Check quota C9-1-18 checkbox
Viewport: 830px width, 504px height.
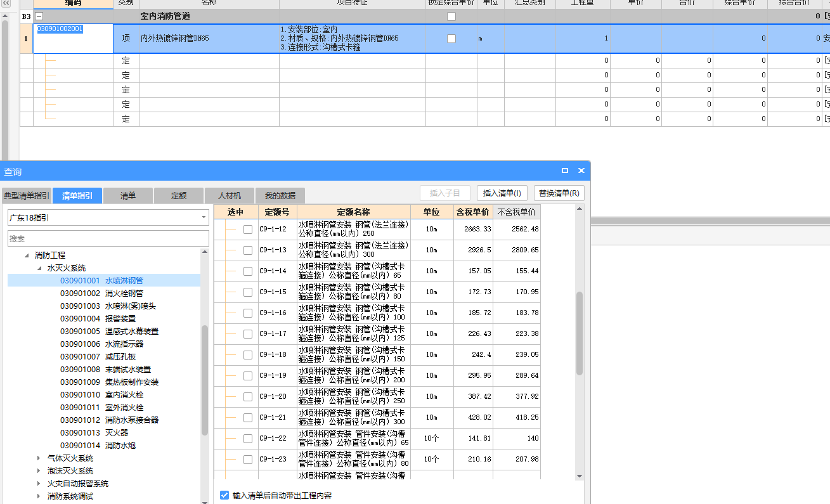pyautogui.click(x=248, y=355)
